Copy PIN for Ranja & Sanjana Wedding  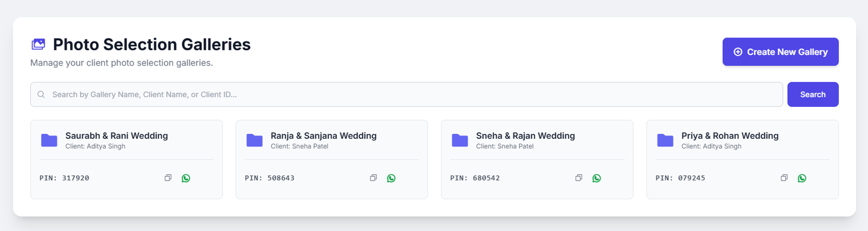(x=373, y=178)
